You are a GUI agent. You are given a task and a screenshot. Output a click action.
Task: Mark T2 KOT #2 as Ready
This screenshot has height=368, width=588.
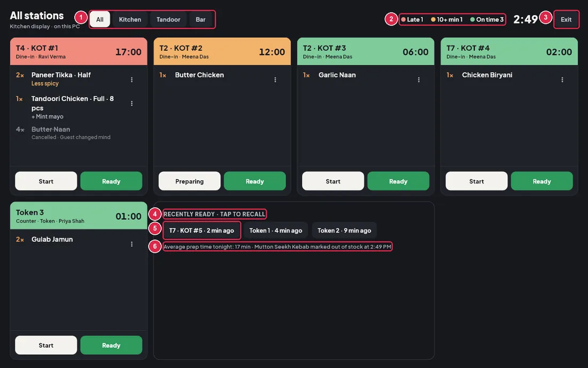point(255,181)
